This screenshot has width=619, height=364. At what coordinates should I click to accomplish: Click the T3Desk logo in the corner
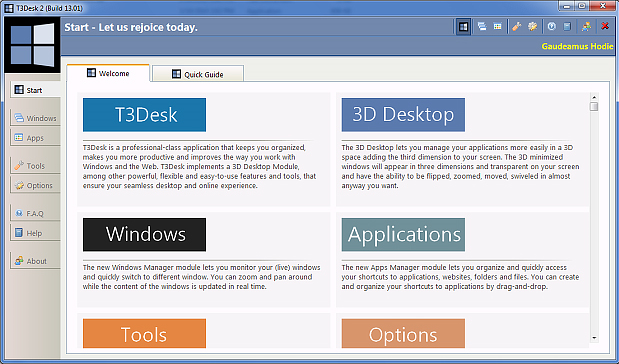click(x=32, y=45)
